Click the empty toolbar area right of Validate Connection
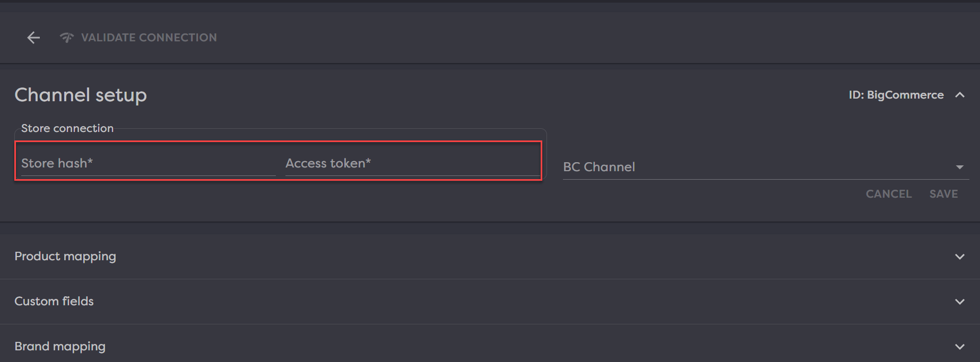This screenshot has width=980, height=362. [584, 38]
